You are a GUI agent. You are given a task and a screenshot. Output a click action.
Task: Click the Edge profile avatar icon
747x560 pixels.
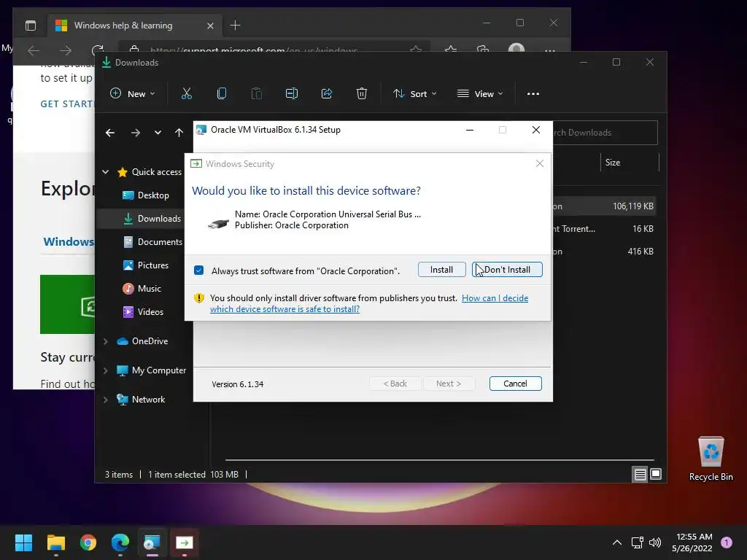(516, 50)
